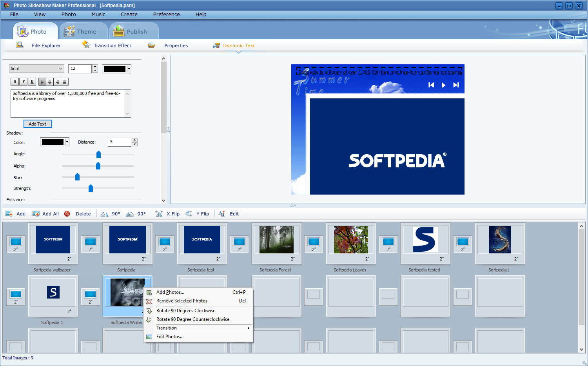The image size is (588, 366).
Task: Adjust the shadow Strength slider
Action: pyautogui.click(x=91, y=188)
